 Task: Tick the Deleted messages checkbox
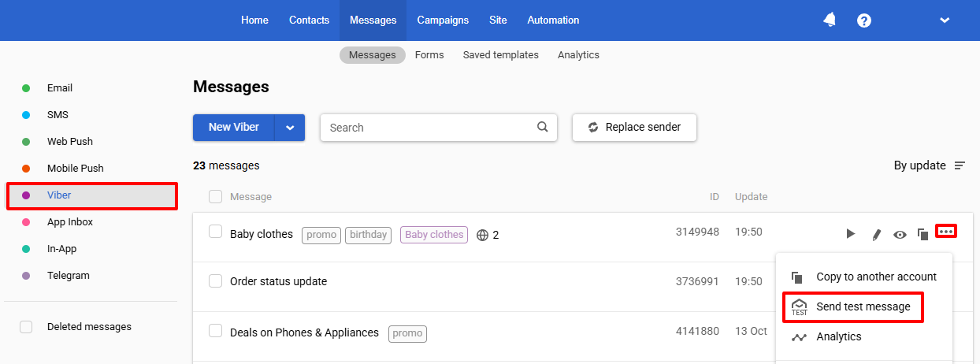pyautogui.click(x=26, y=327)
